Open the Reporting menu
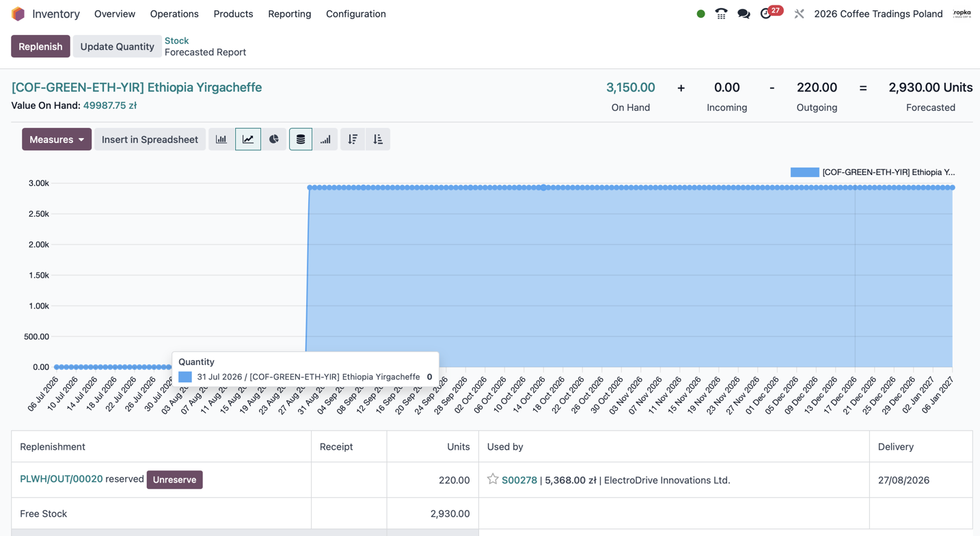 point(290,14)
